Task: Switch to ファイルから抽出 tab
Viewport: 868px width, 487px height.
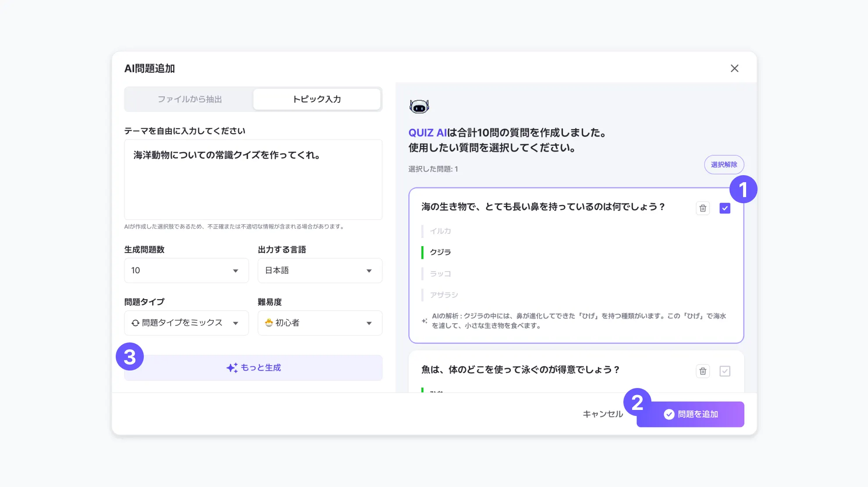Action: (189, 99)
